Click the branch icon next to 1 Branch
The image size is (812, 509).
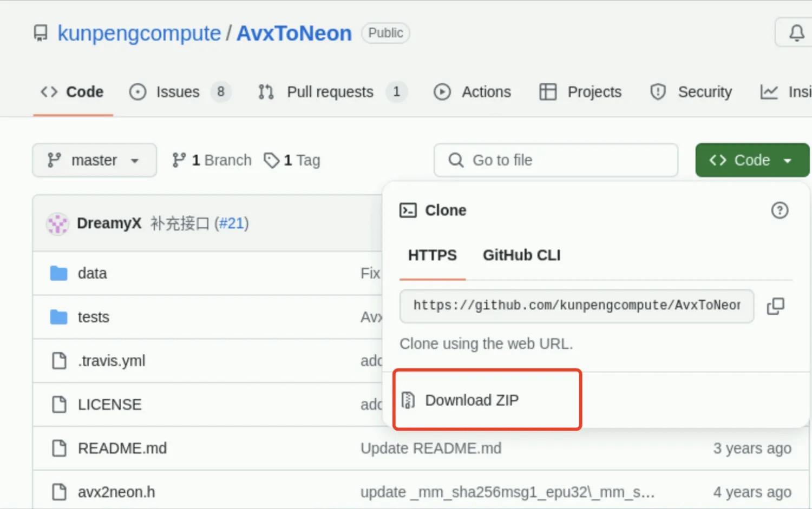tap(179, 160)
